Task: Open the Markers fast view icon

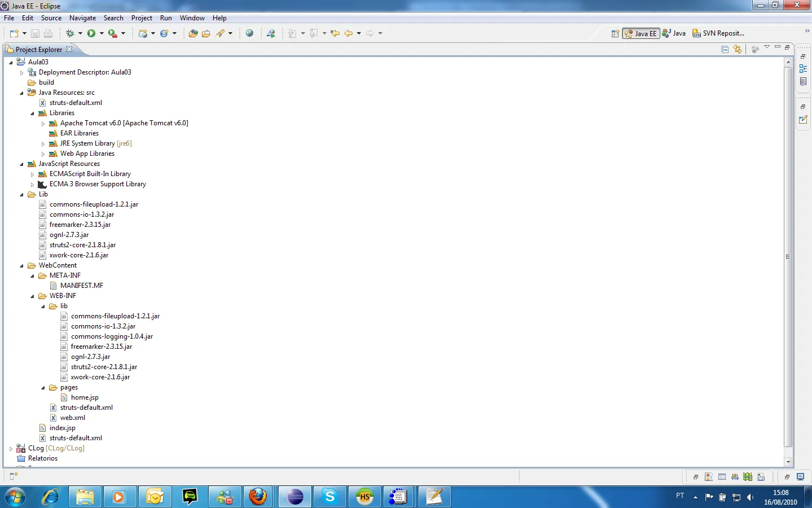Action: click(x=709, y=477)
